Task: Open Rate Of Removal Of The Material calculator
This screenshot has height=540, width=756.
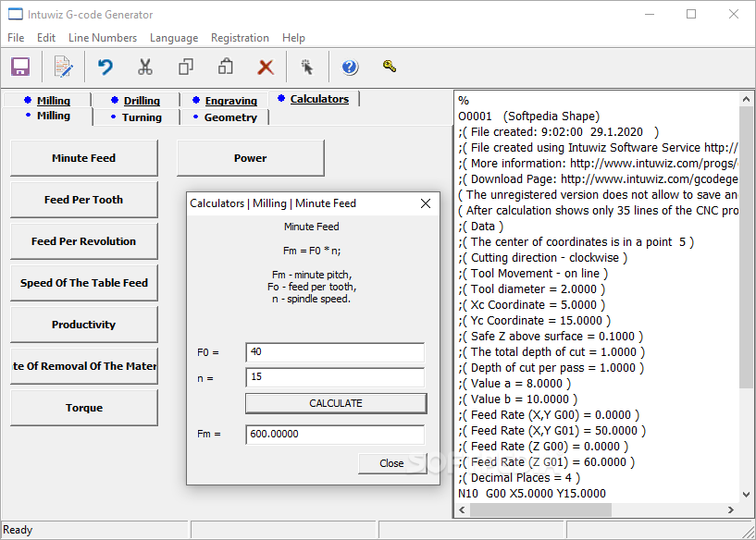Action: [84, 366]
